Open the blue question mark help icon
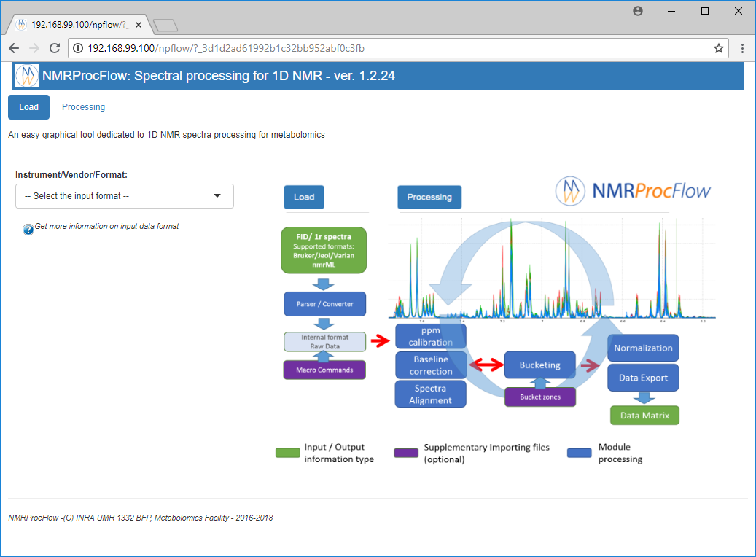 [28, 230]
